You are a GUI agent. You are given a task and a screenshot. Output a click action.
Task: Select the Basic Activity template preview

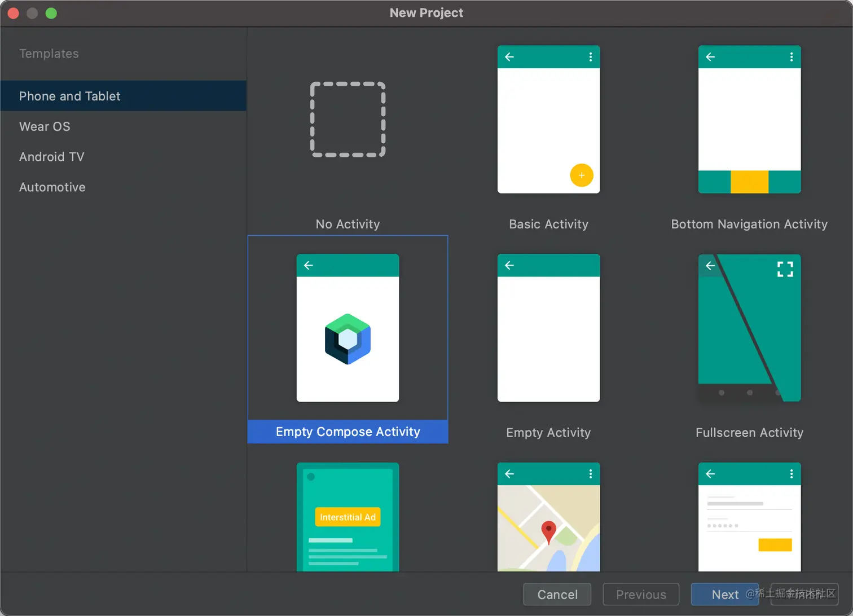tap(548, 120)
